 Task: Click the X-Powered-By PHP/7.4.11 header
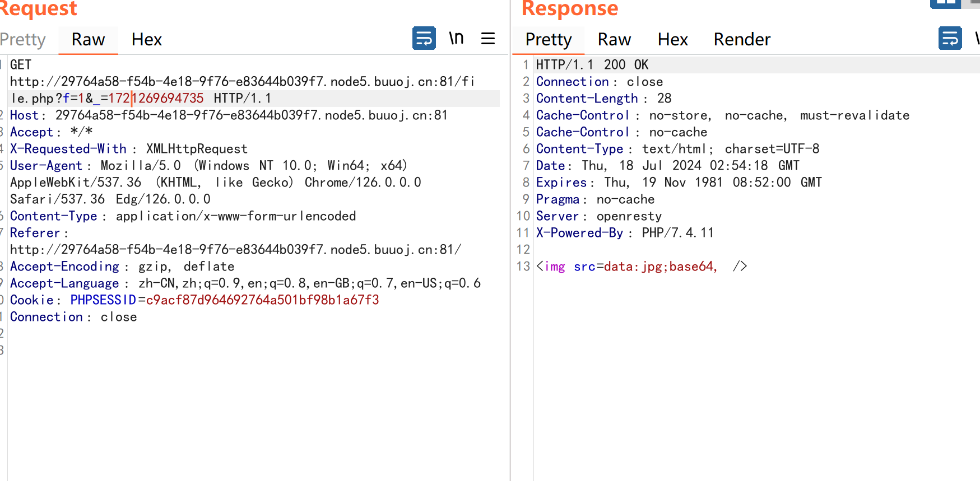[x=625, y=233]
